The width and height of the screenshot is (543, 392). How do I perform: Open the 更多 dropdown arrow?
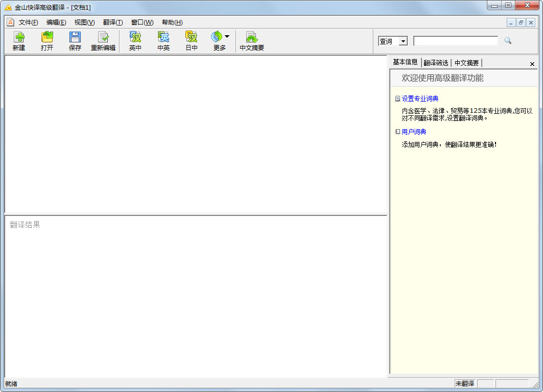pos(227,36)
